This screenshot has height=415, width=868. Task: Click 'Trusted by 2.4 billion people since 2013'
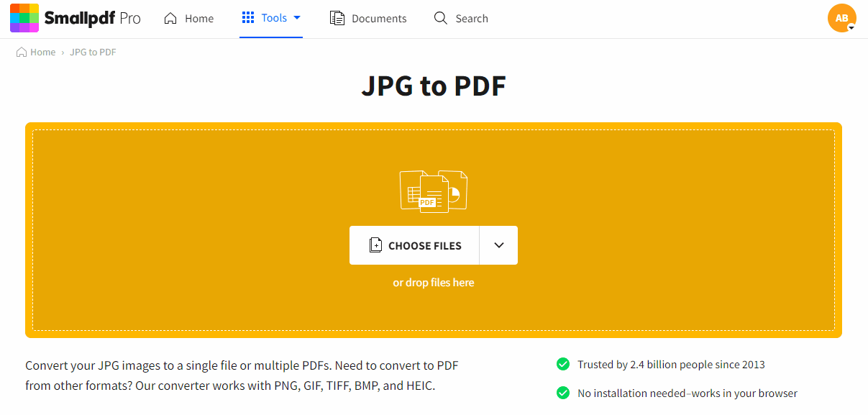point(671,365)
